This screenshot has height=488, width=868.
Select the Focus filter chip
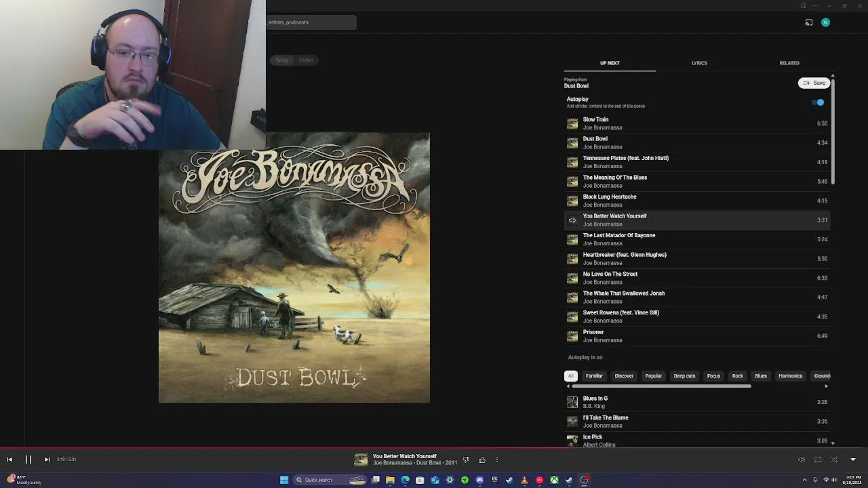coord(713,376)
